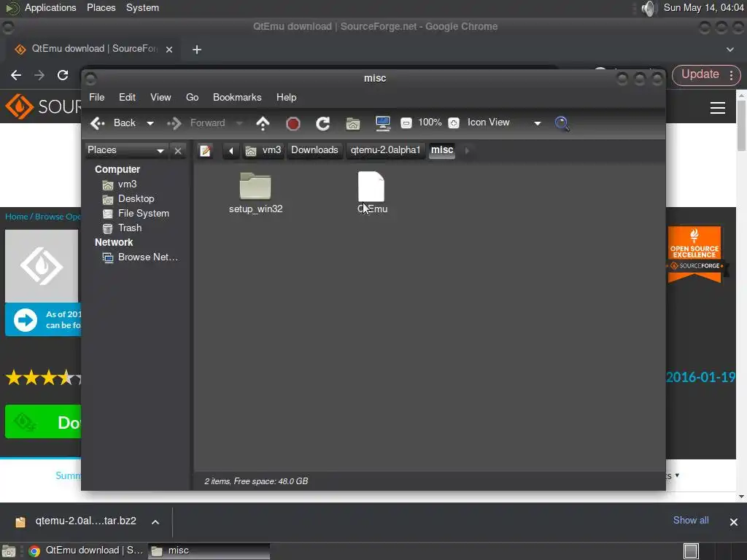Select Desktop in Places sidebar
This screenshot has width=747, height=560.
pyautogui.click(x=128, y=199)
